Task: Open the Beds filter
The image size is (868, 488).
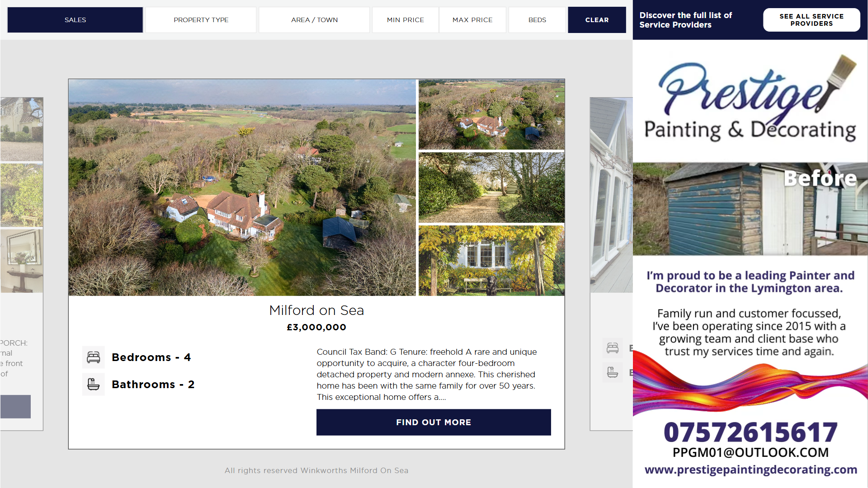Action: point(537,20)
